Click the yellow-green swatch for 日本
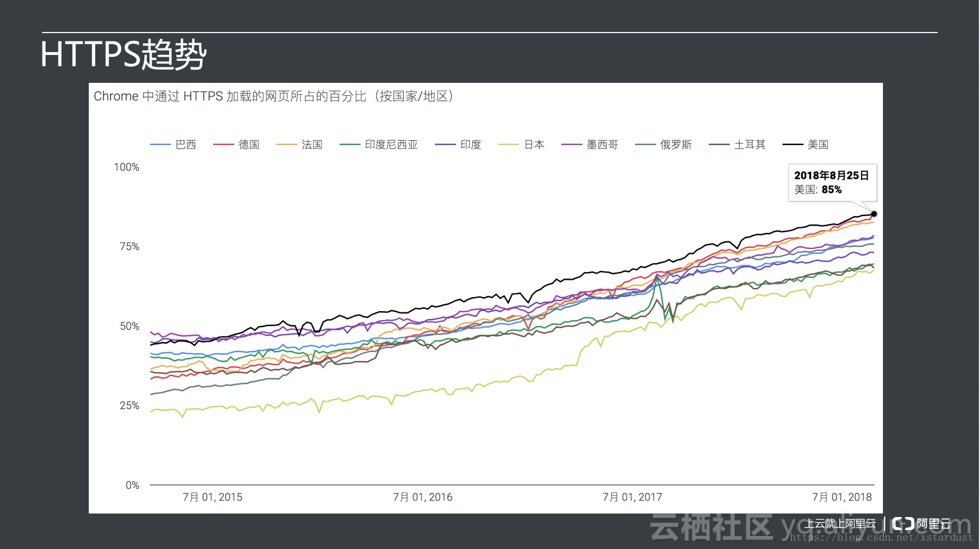Image resolution: width=980 pixels, height=549 pixels. coord(508,144)
